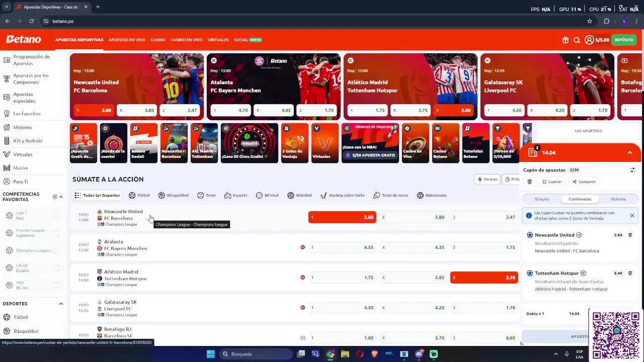Delete all bets with coupon trash icon
644x362 pixels.
click(x=529, y=182)
